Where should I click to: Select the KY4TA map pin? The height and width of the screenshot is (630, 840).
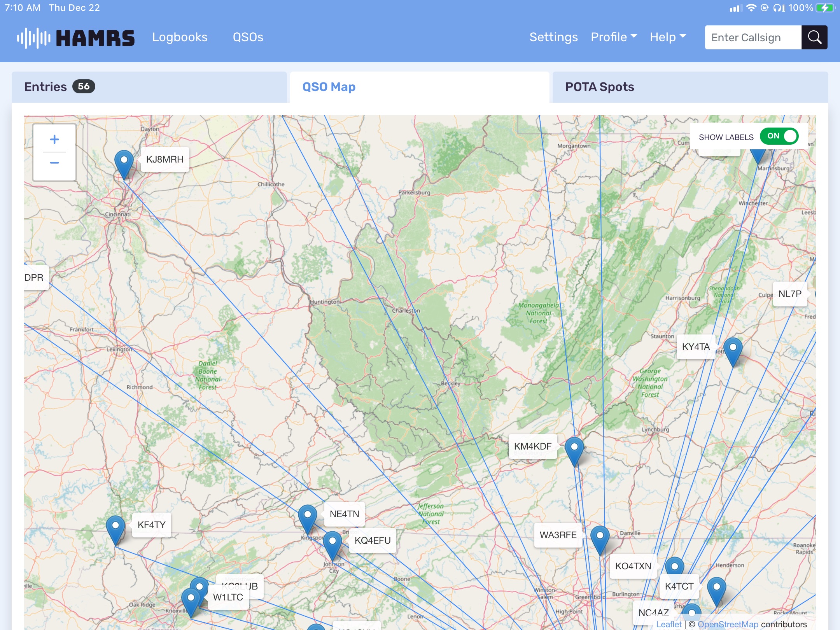(x=733, y=352)
